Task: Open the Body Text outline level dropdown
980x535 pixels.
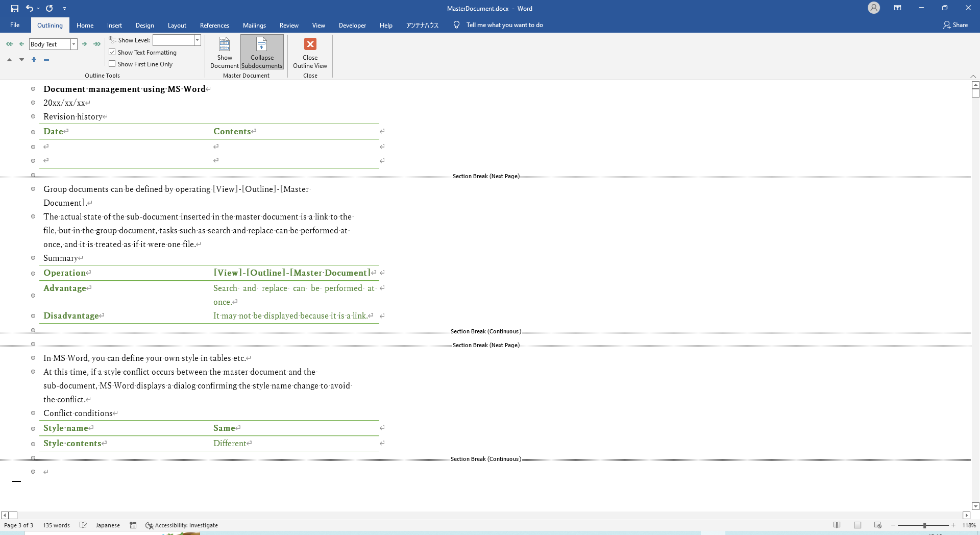Action: (74, 44)
